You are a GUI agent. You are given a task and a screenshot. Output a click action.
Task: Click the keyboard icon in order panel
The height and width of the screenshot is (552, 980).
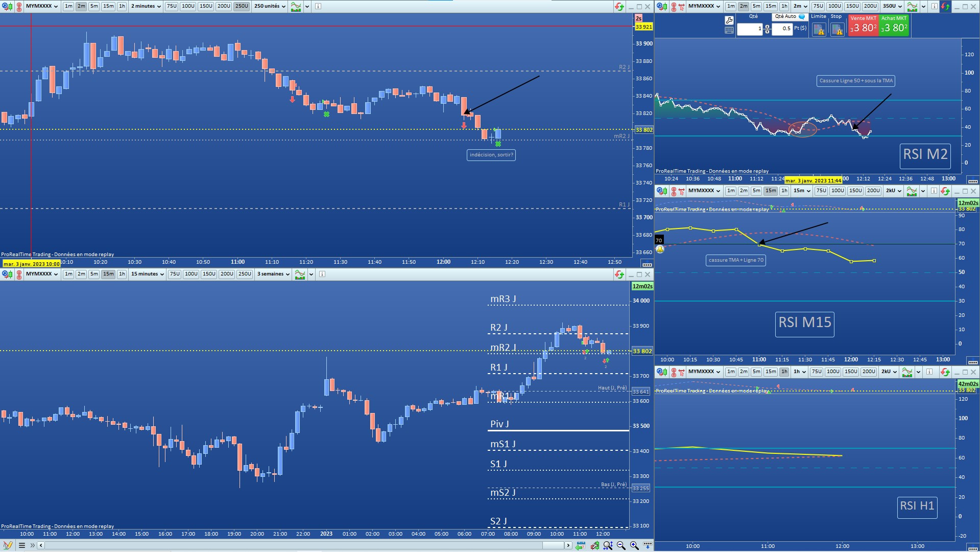[x=729, y=30]
